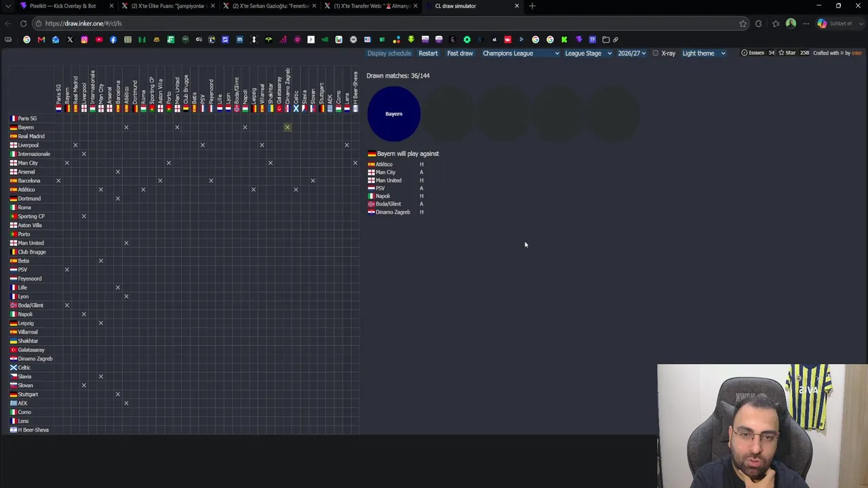868x488 pixels.
Task: Open the X bookmark in the bookmarks bar
Action: pos(70,39)
